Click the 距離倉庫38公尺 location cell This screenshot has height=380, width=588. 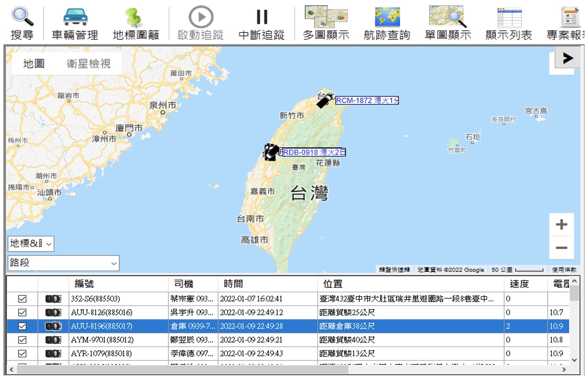[411, 326]
